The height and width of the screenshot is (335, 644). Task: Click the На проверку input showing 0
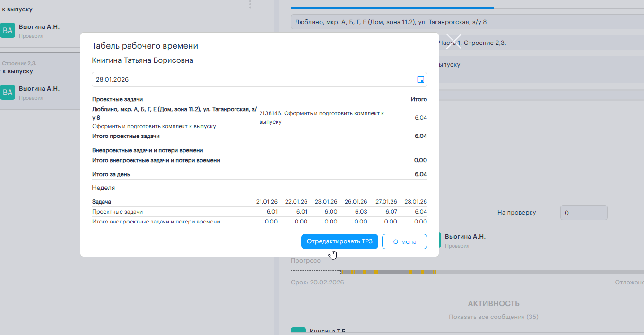click(x=583, y=213)
